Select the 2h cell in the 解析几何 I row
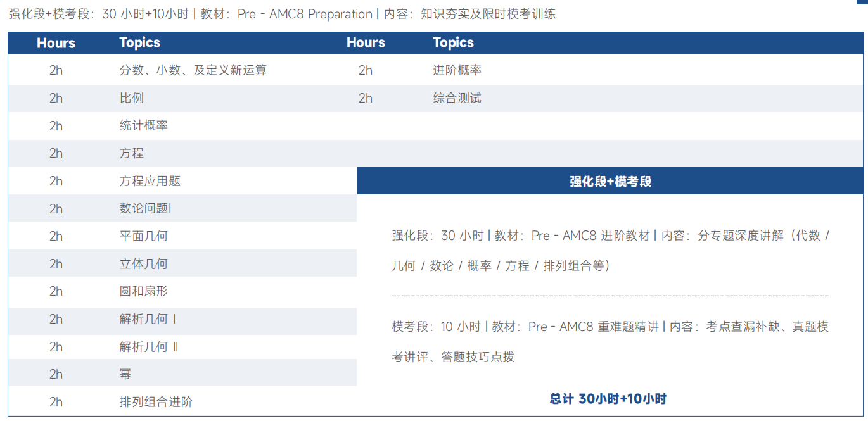Screen dimensions: 868x421 [56, 319]
